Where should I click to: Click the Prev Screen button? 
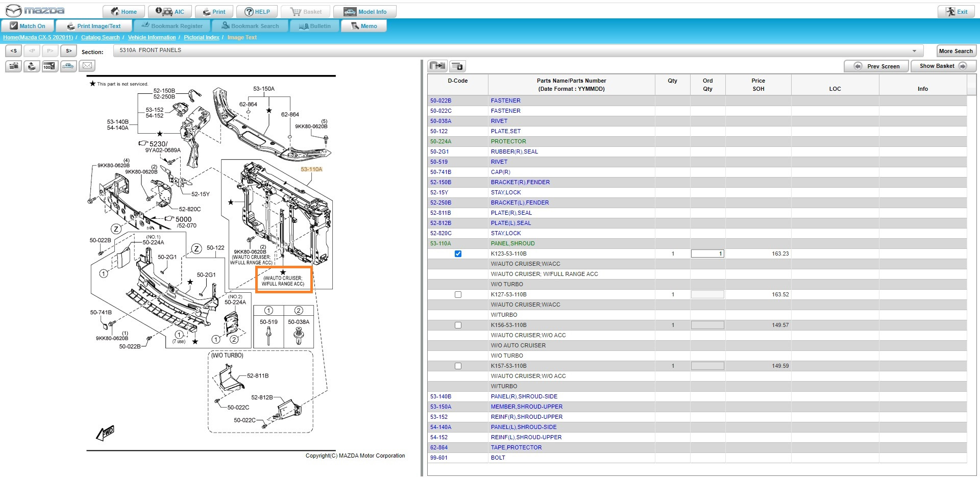click(876, 66)
